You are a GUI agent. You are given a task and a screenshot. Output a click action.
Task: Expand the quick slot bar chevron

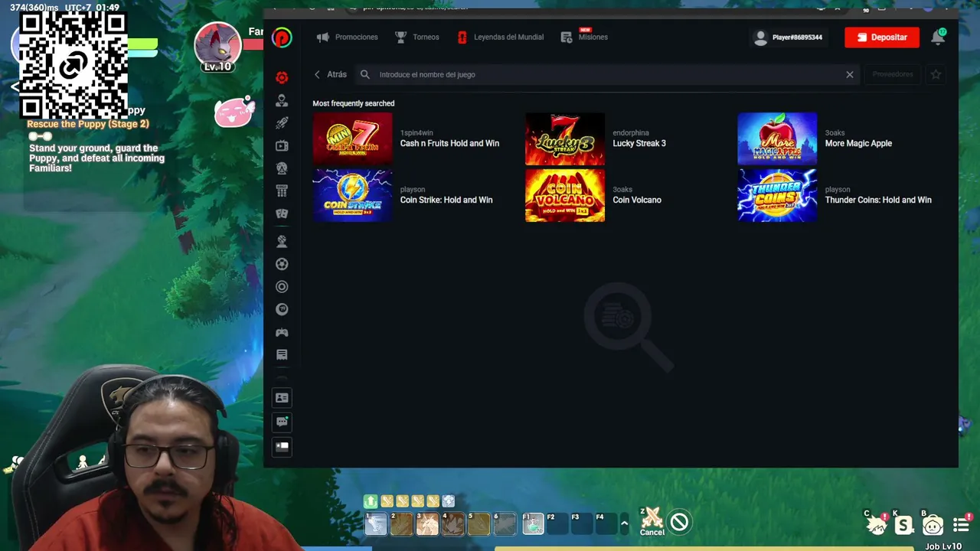point(624,523)
